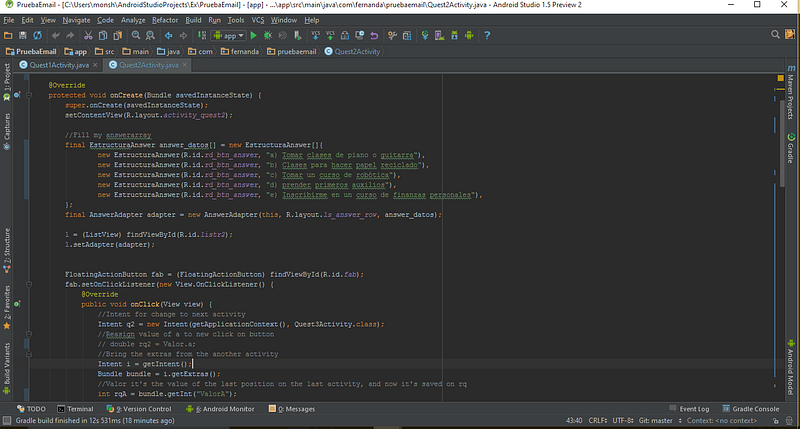800x429 pixels.
Task: Click fernanda folder in navigation breadcrumb
Action: (240, 52)
